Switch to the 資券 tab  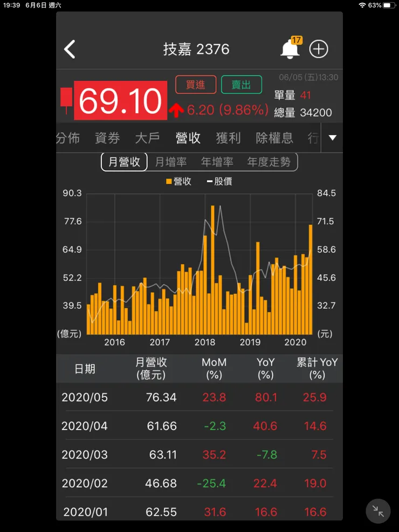click(107, 138)
